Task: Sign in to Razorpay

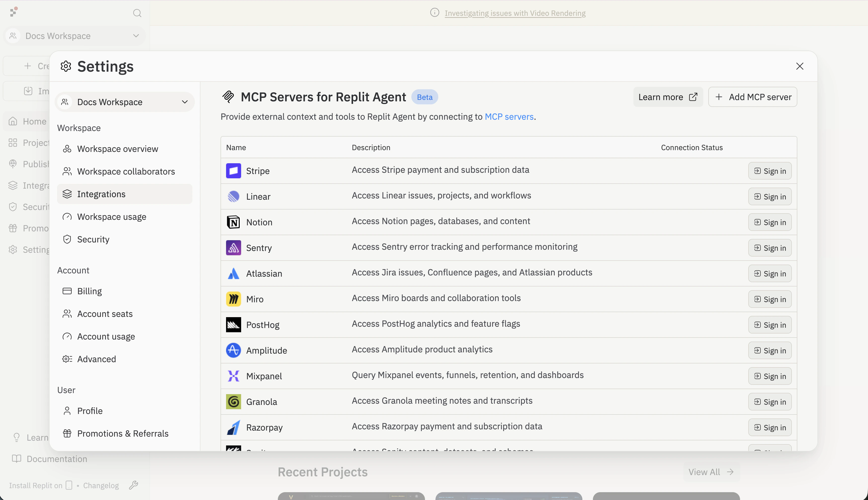Action: point(770,427)
